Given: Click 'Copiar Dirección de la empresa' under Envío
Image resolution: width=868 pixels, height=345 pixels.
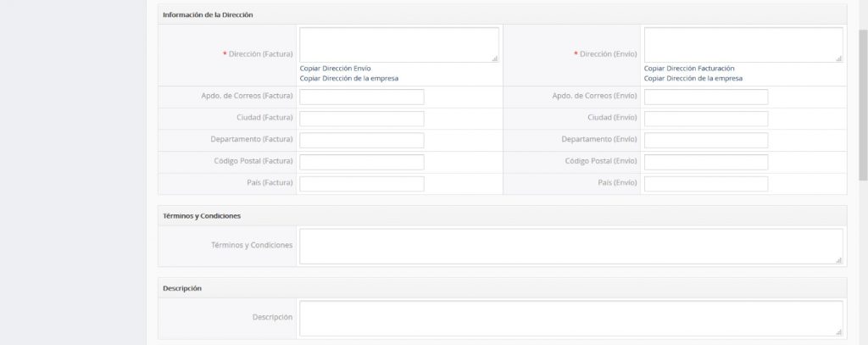Looking at the screenshot, I should click(693, 78).
